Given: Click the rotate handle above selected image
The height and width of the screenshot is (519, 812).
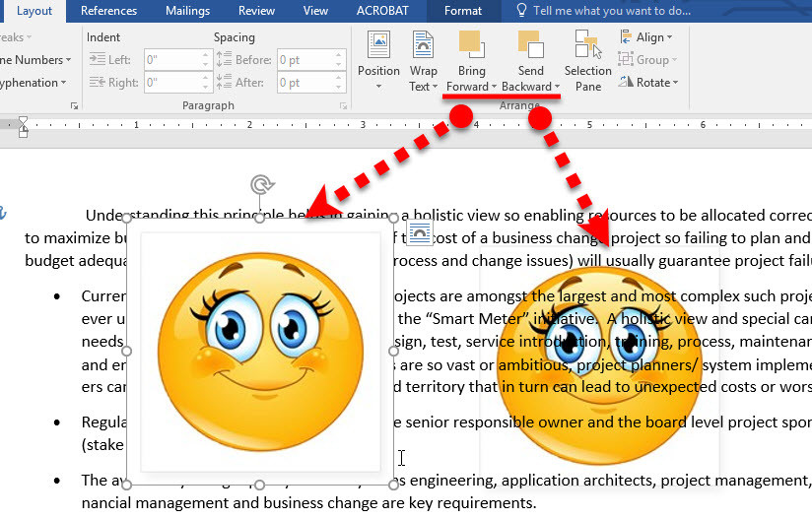Looking at the screenshot, I should (260, 185).
